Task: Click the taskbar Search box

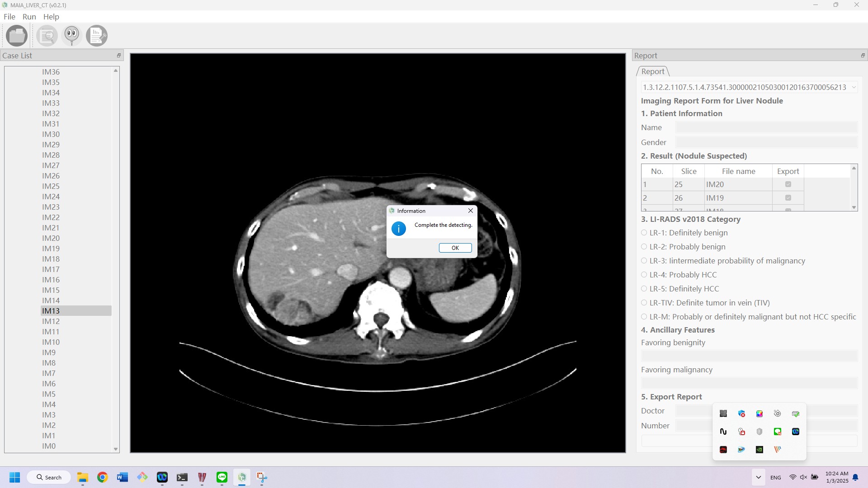Action: coord(49,477)
